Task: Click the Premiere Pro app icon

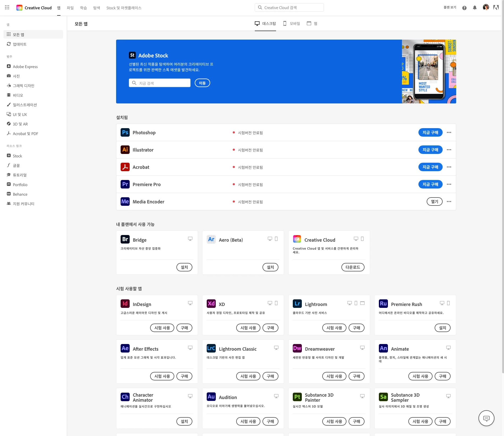Action: [x=125, y=184]
